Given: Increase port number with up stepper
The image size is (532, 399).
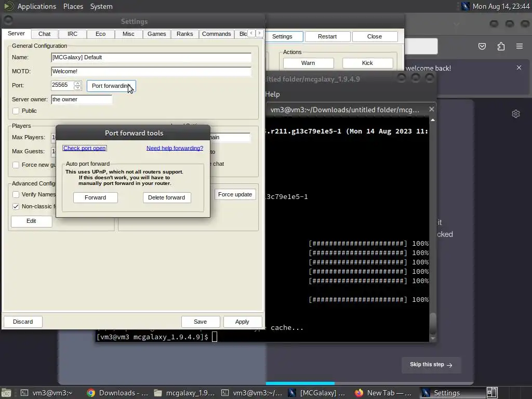Looking at the screenshot, I should click(78, 83).
